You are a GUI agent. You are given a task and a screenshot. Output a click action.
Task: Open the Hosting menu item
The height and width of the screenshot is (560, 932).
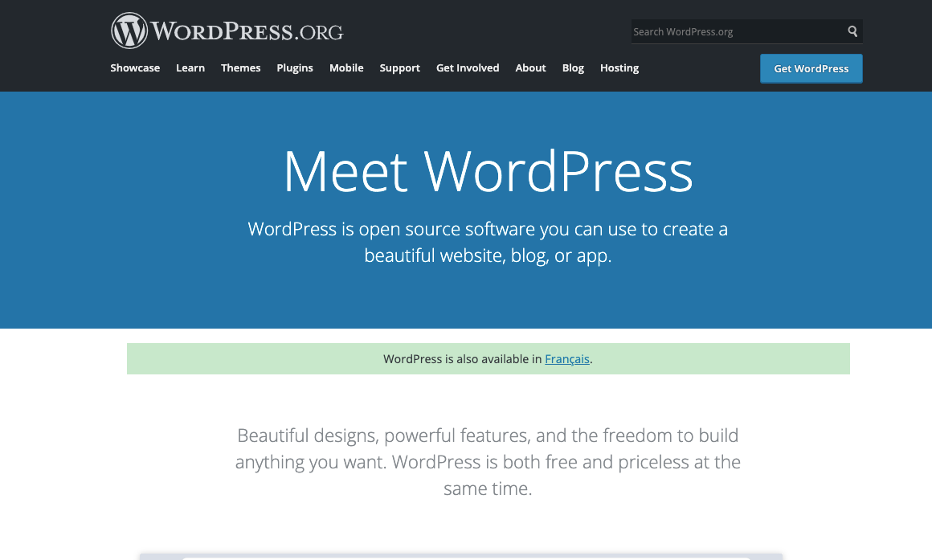click(x=619, y=67)
